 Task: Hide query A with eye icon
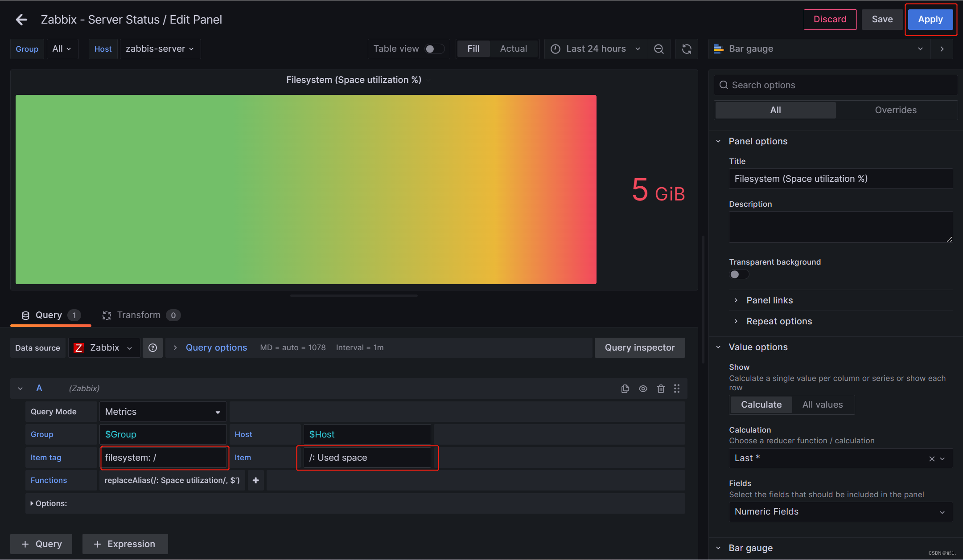643,388
